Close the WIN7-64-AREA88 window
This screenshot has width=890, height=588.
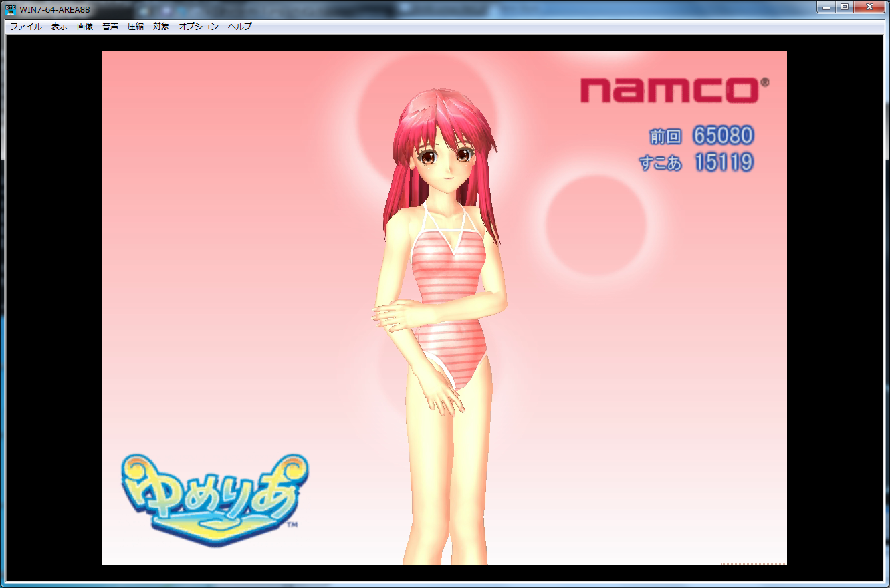[869, 7]
